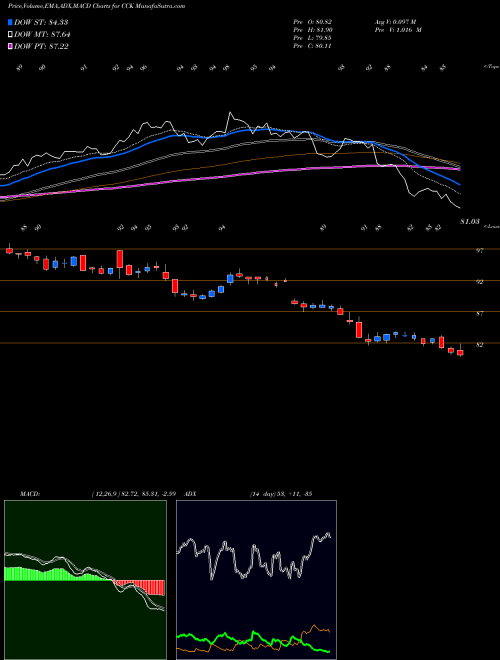This screenshot has width=500, height=660.
Task: Click the ADX panel heading
Action: 191,493
